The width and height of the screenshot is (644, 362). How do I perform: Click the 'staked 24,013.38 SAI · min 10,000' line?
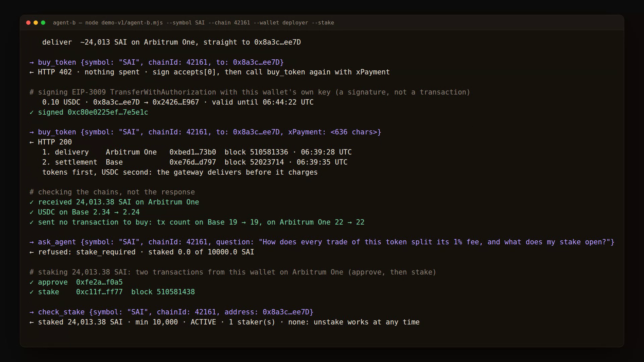click(224, 322)
